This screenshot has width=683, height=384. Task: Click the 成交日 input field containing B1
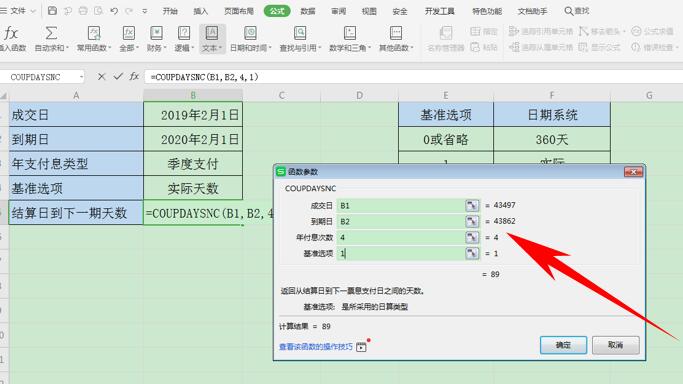click(401, 205)
